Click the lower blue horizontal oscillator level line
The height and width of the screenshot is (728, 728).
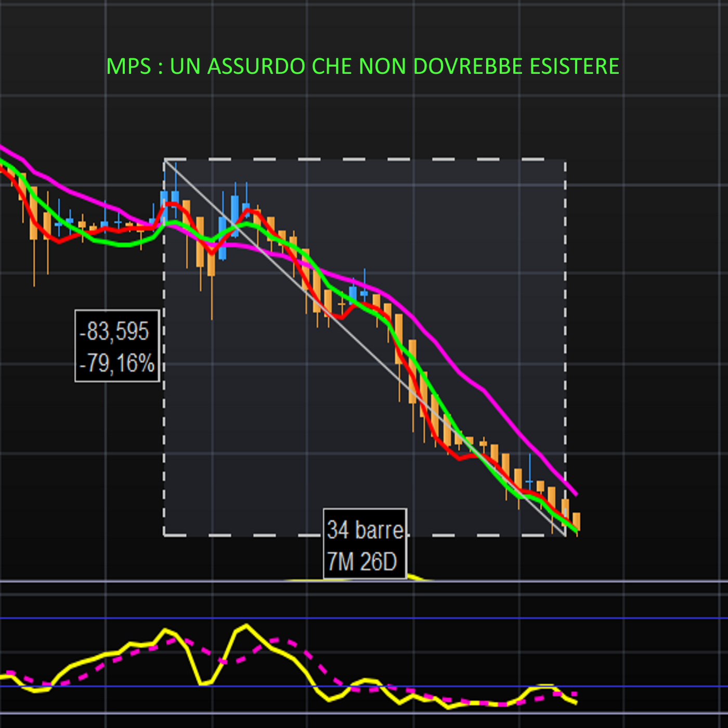click(364, 686)
